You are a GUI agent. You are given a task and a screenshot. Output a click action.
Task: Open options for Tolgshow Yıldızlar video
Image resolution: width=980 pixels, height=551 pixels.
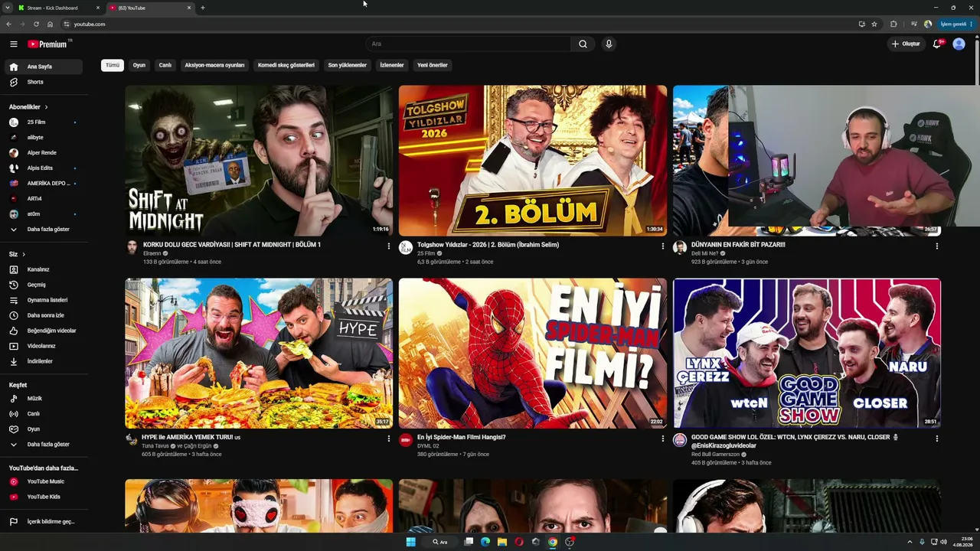tap(662, 246)
